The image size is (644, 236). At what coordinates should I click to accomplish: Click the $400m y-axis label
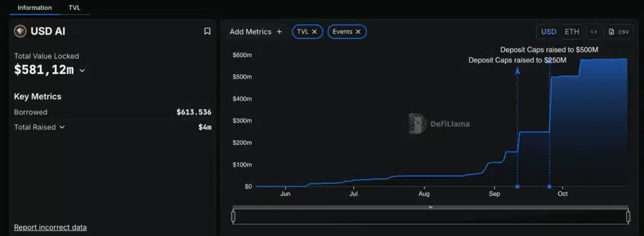pyautogui.click(x=242, y=99)
